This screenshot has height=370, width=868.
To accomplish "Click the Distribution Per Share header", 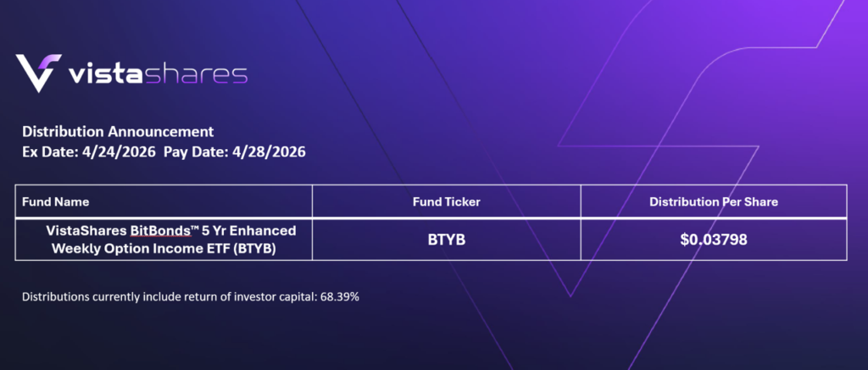I will (714, 202).
